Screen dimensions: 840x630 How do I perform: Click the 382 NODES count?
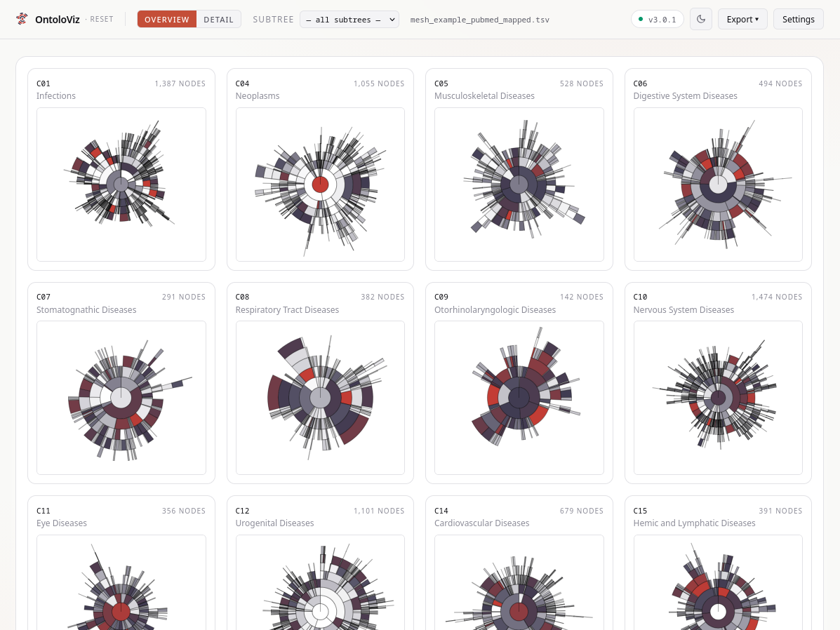(x=382, y=297)
